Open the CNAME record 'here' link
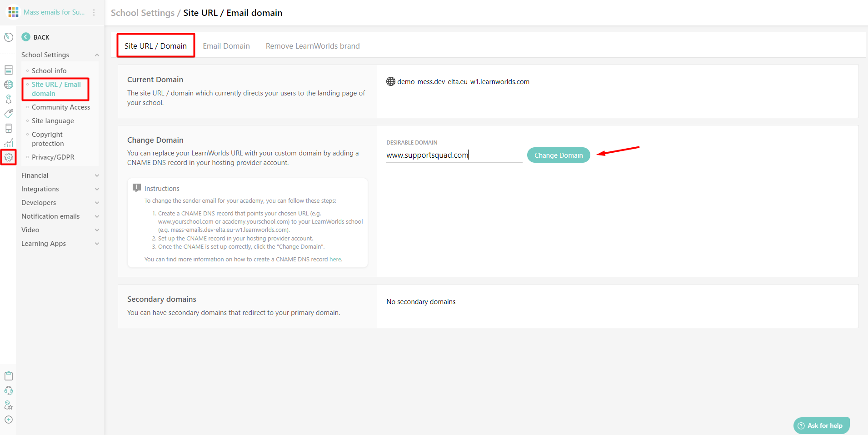 (x=335, y=259)
